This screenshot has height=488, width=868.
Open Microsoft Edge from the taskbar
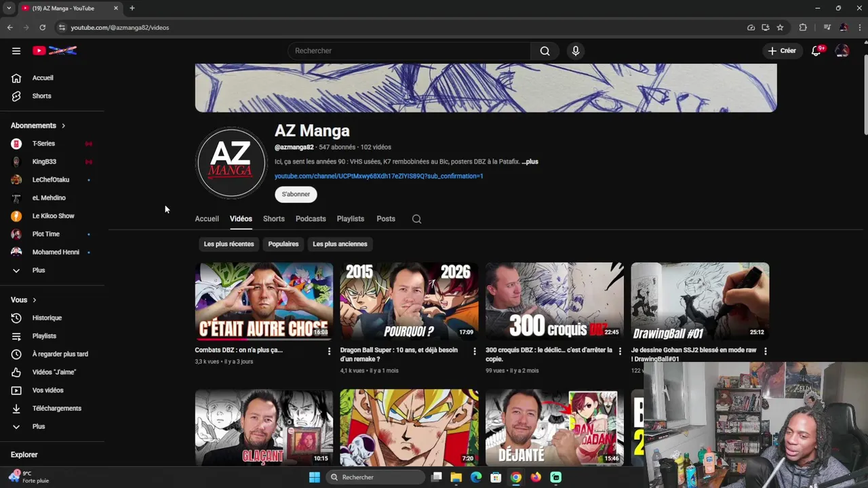476,477
